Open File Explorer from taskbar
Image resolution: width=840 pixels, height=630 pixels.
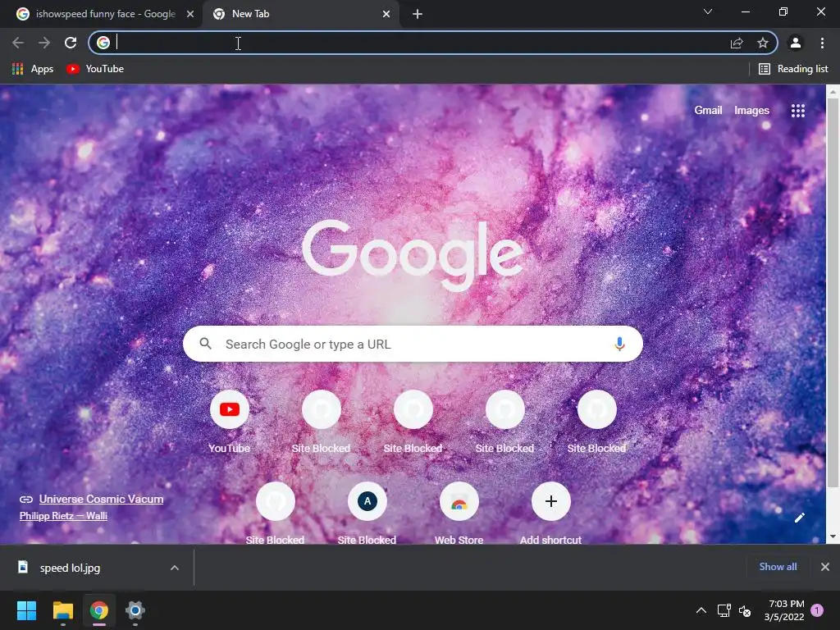(62, 610)
